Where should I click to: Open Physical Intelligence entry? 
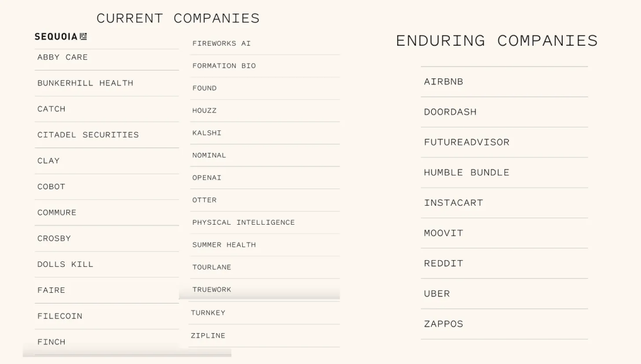click(265, 222)
